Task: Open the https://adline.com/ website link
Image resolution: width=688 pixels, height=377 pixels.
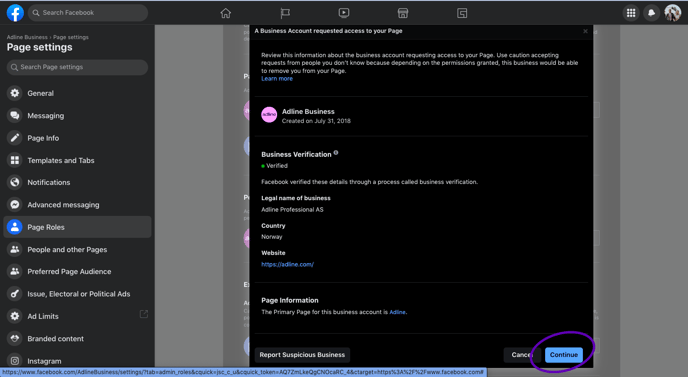Action: coord(287,264)
